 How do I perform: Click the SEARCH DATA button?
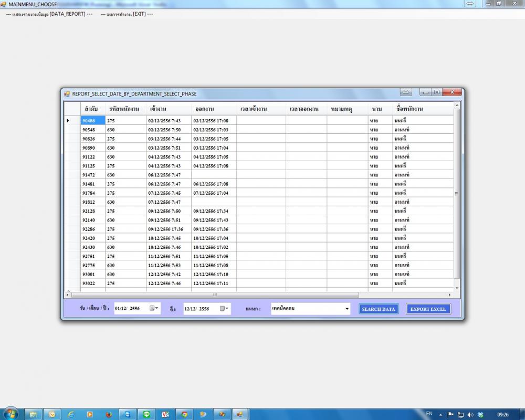click(379, 309)
